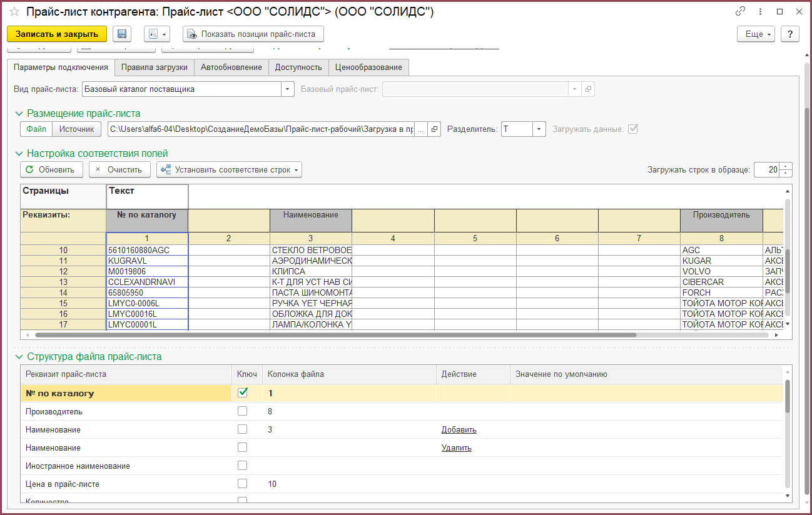Select Источник placement toggle
812x515 pixels.
coord(76,129)
